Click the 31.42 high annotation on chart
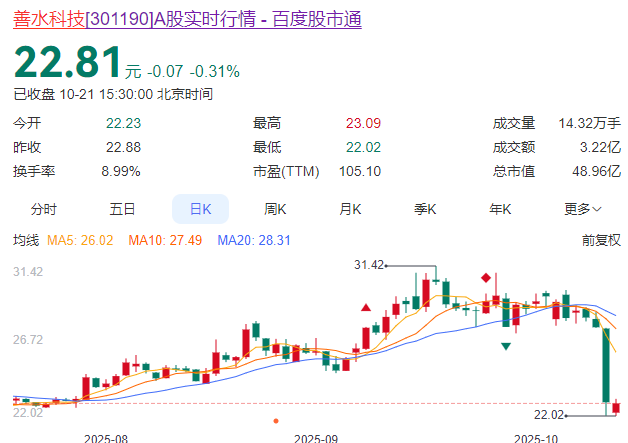This screenshot has width=628, height=443. tap(369, 265)
